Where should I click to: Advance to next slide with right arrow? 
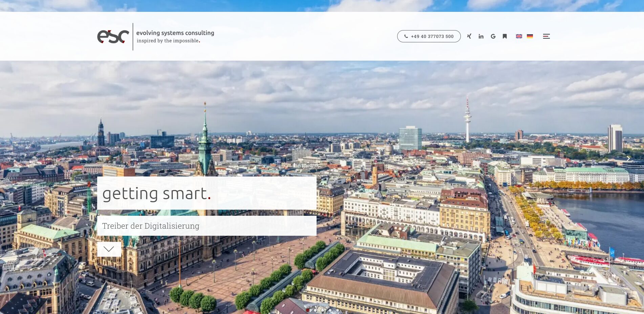point(628,159)
